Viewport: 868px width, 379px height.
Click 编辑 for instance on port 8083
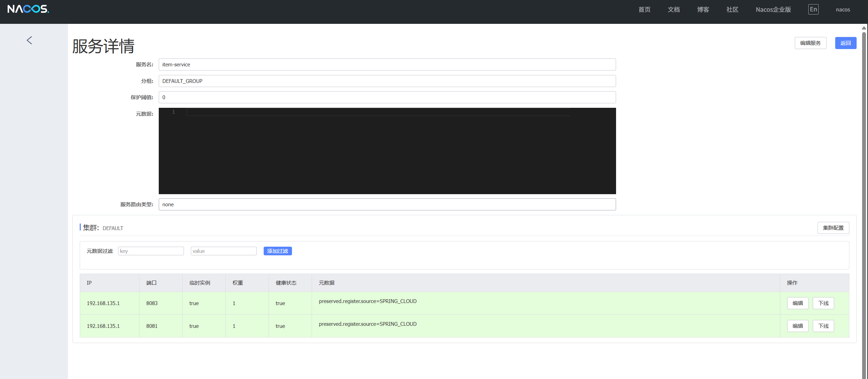click(x=798, y=303)
